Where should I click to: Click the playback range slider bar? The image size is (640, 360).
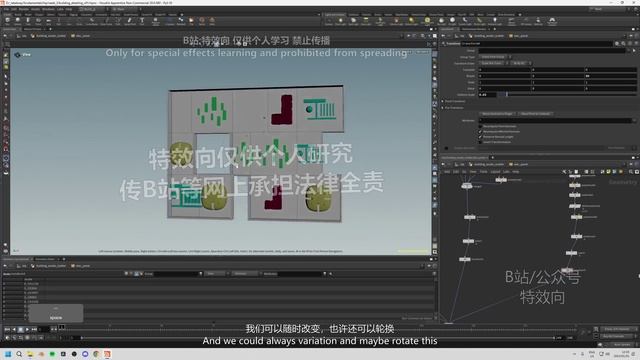[x=318, y=338]
